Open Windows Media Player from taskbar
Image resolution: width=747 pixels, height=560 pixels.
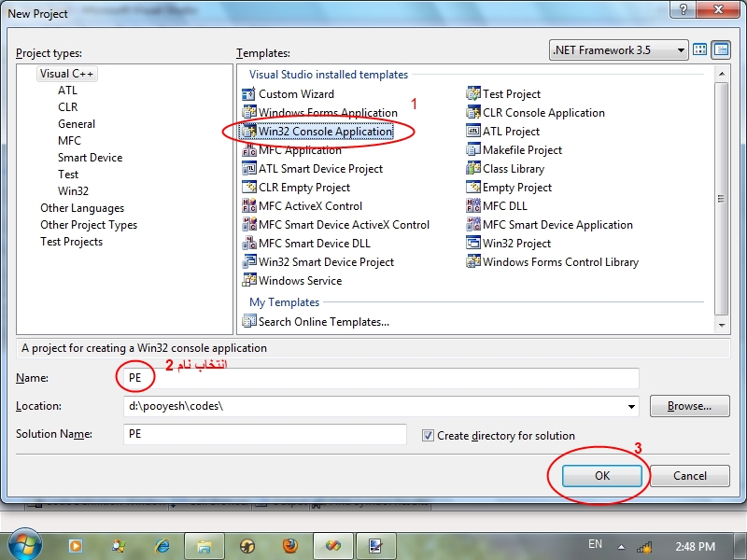(76, 546)
